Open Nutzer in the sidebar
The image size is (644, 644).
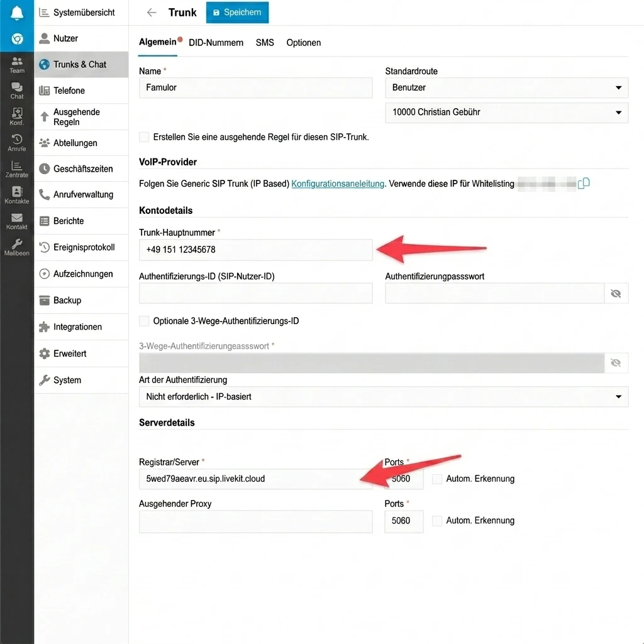(x=81, y=38)
